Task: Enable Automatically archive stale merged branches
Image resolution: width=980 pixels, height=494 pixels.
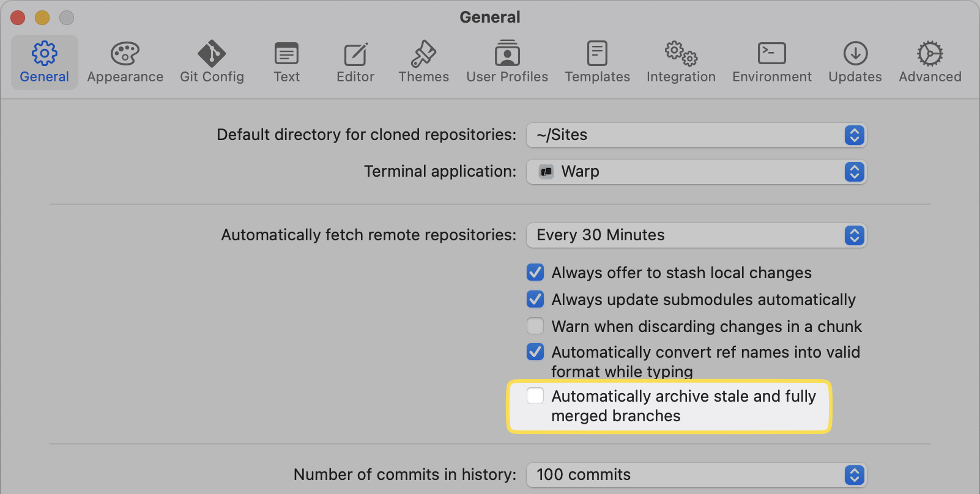Action: tap(535, 396)
